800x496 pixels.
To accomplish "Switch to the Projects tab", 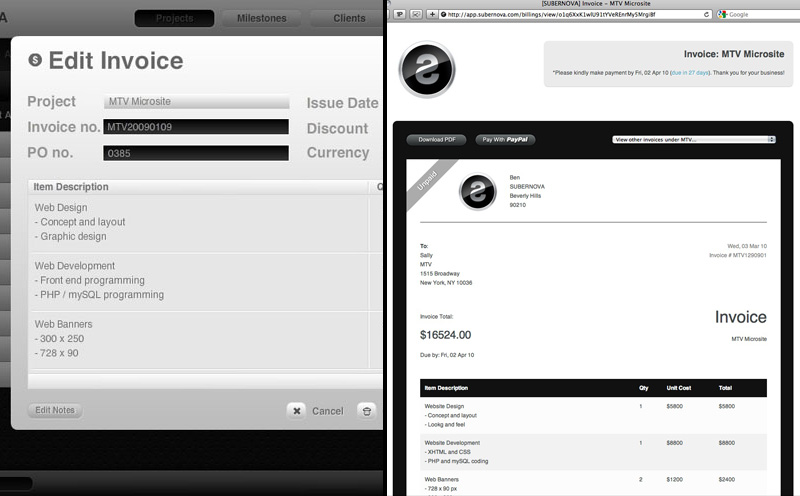I will 174,18.
